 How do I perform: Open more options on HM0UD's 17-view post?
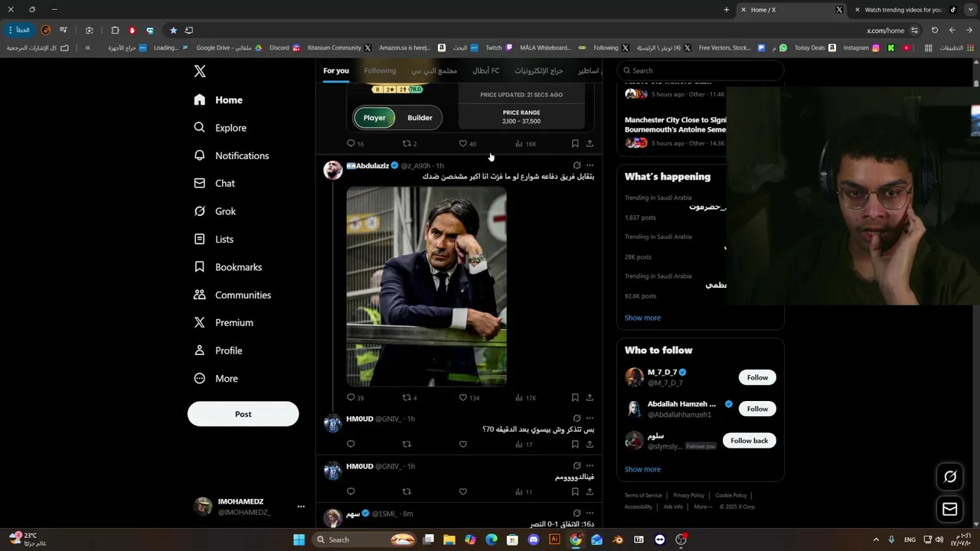pyautogui.click(x=590, y=419)
